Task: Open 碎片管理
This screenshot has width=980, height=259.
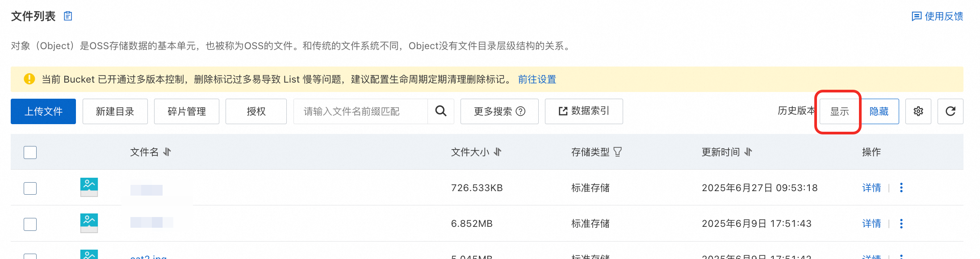Action: [187, 111]
